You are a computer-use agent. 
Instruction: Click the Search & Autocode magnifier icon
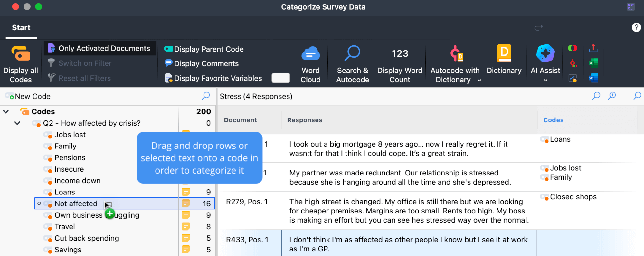[x=352, y=53]
